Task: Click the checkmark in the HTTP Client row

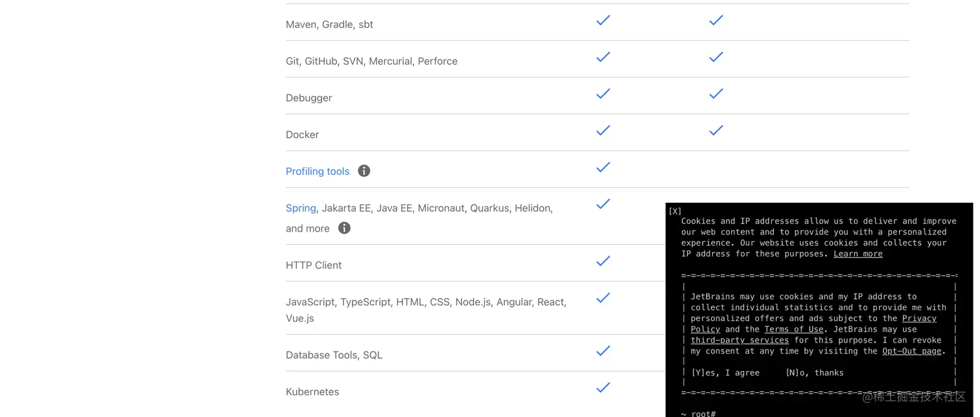Action: [x=603, y=261]
